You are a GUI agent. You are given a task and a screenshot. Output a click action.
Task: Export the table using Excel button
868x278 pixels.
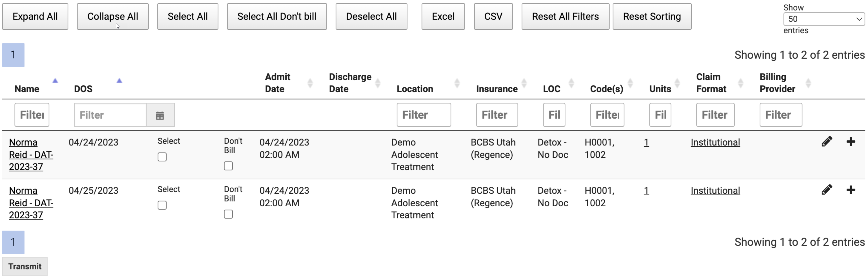443,17
